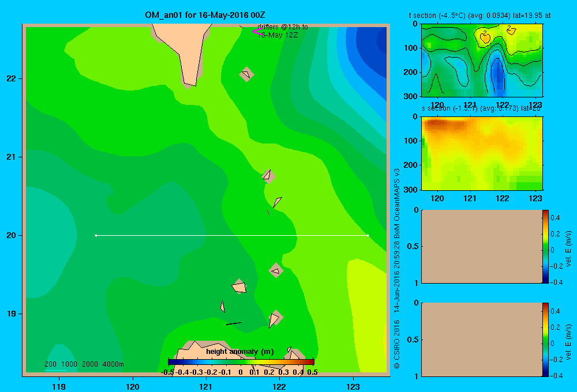Click the 'height anomaly (m)' label
Screen dimensions: 577x392
(x=240, y=352)
